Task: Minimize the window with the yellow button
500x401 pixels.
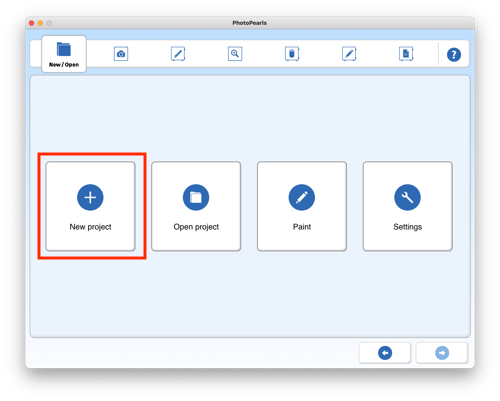Action: click(x=40, y=23)
